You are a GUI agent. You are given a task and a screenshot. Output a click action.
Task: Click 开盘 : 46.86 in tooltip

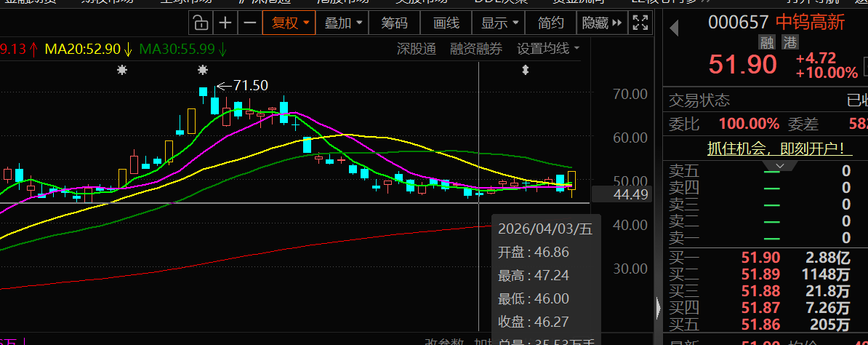pos(533,253)
